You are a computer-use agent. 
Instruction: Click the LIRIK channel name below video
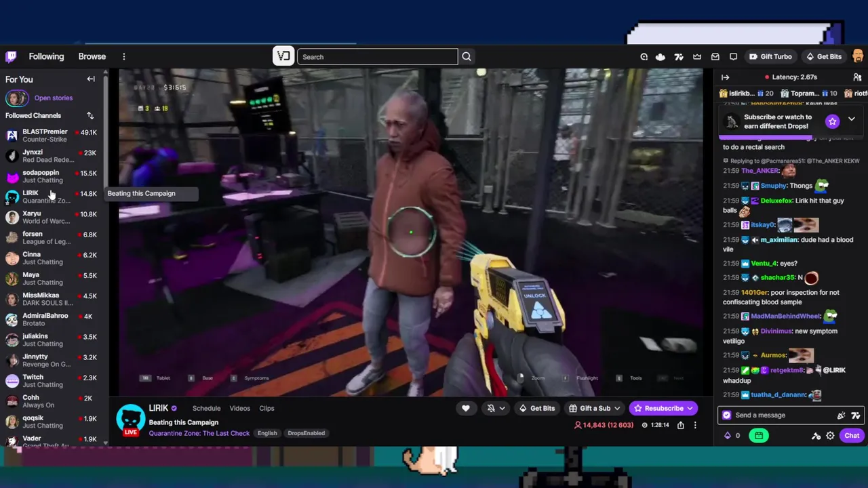pyautogui.click(x=159, y=408)
